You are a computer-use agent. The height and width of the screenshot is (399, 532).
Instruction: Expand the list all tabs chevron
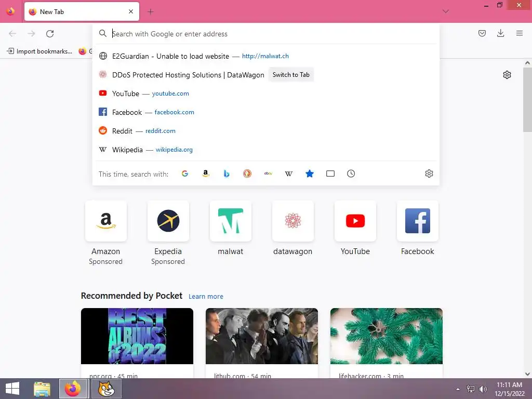coord(446,11)
